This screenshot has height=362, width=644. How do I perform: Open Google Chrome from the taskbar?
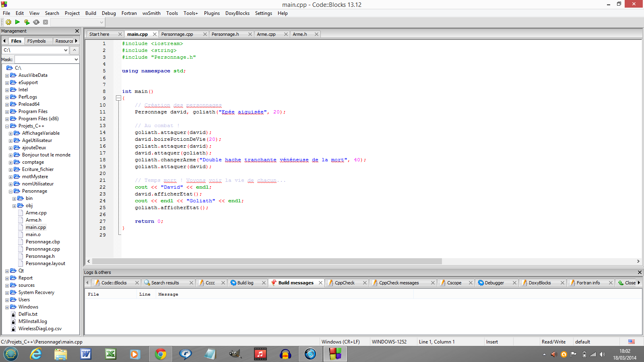tap(160, 354)
